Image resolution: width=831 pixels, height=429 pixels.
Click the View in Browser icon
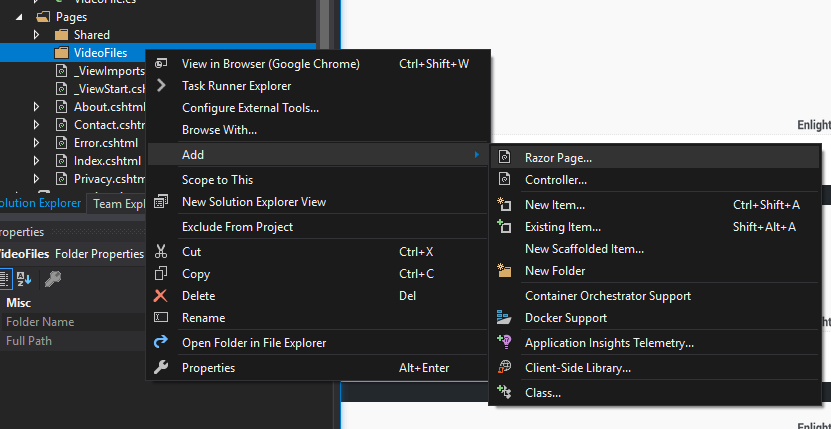pyautogui.click(x=161, y=64)
